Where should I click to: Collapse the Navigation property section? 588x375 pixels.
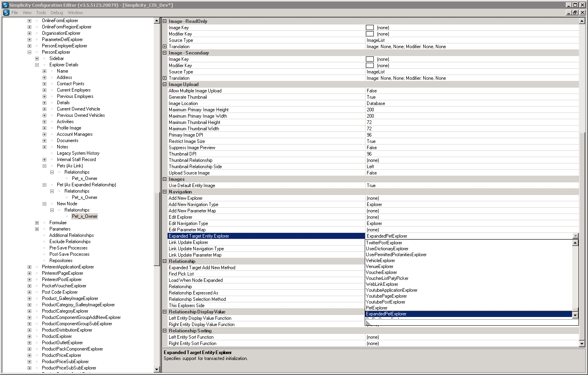pos(165,192)
